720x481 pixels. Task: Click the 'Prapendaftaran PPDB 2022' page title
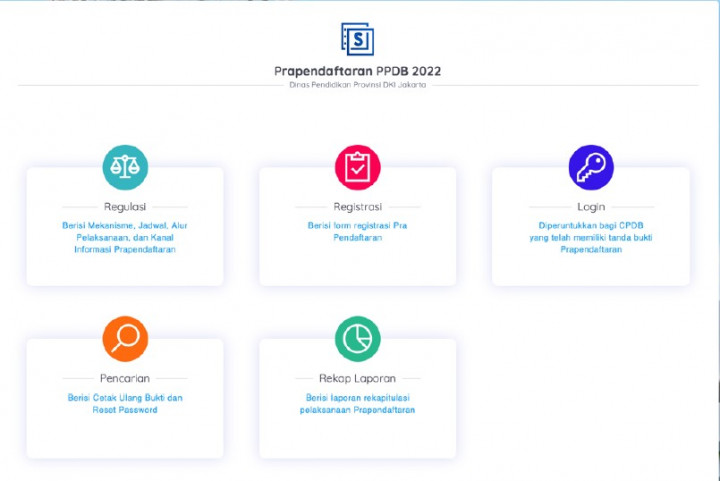coord(357,71)
